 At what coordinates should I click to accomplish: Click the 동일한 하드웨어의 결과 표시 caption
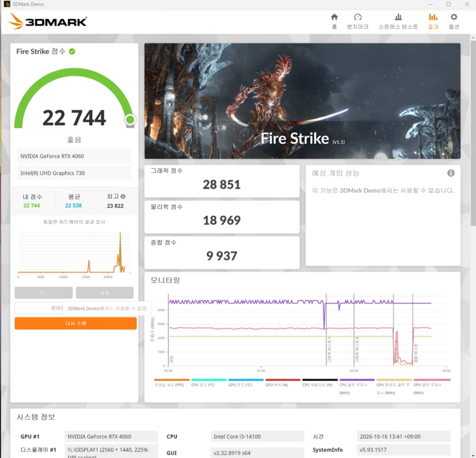pyautogui.click(x=74, y=222)
